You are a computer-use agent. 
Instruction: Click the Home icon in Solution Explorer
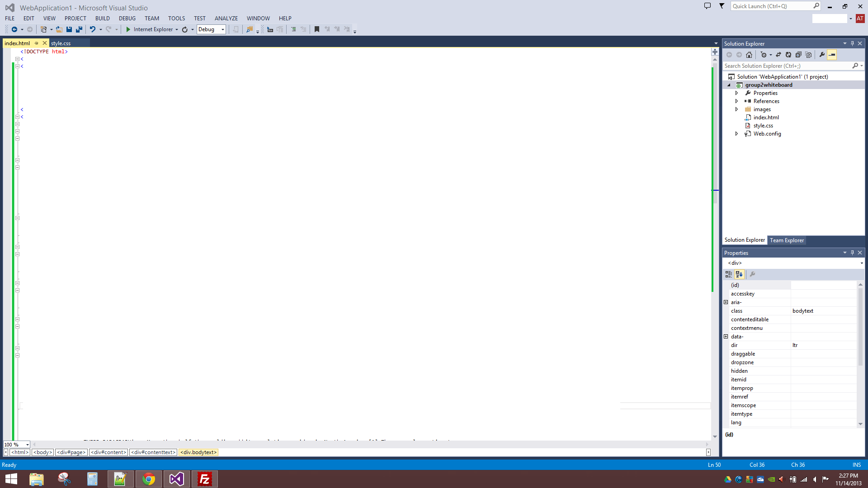[749, 55]
